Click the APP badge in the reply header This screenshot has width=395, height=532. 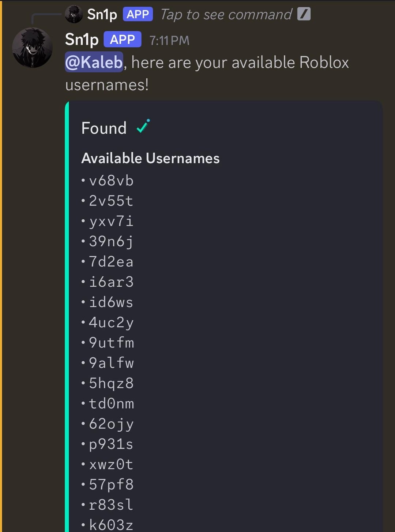coord(138,14)
